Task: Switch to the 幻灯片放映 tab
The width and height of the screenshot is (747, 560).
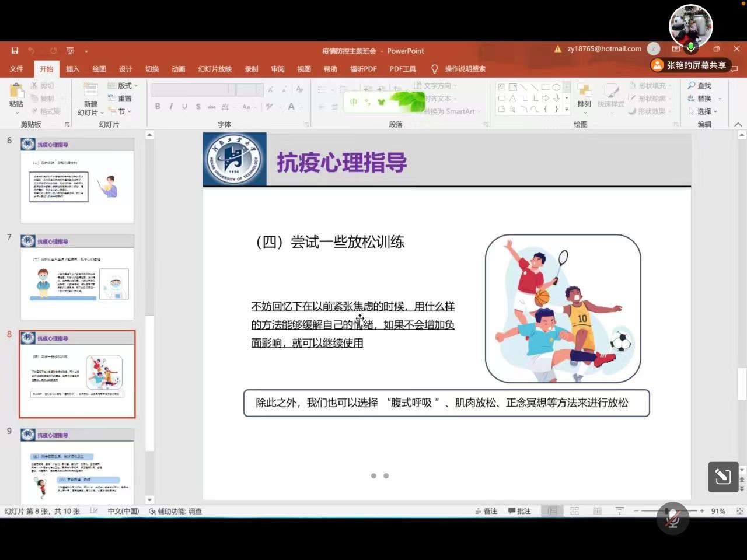Action: pyautogui.click(x=215, y=69)
